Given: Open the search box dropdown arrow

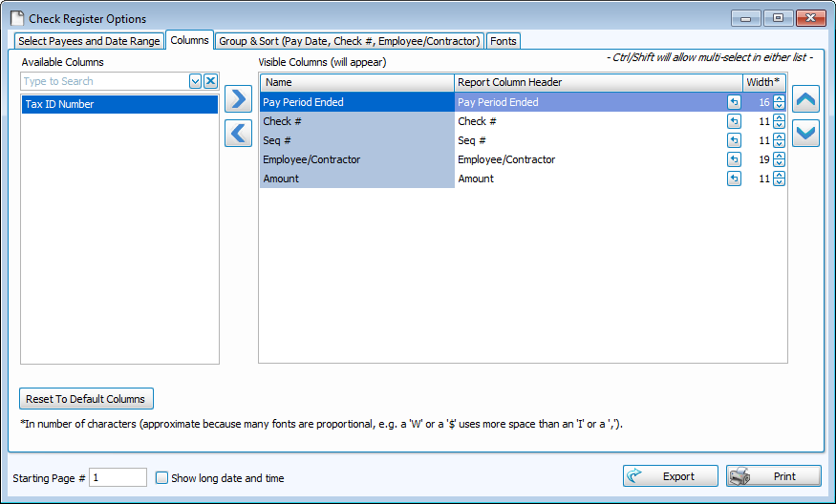Looking at the screenshot, I should pos(195,82).
